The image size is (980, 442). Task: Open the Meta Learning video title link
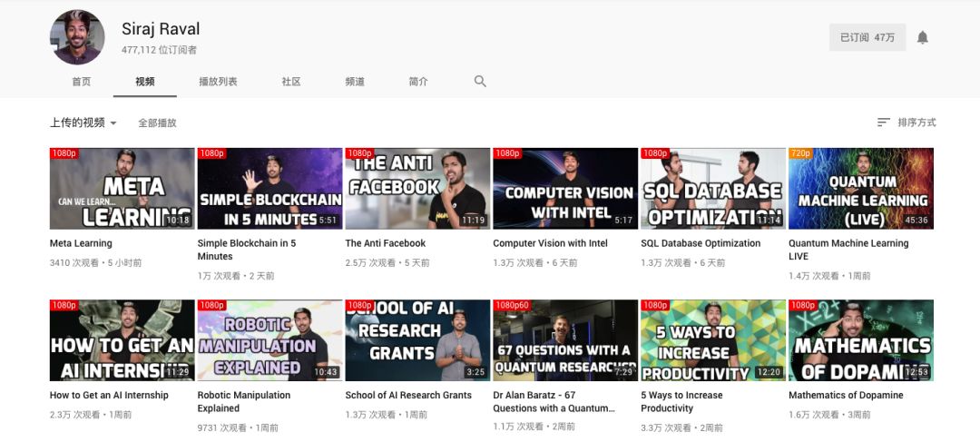82,243
